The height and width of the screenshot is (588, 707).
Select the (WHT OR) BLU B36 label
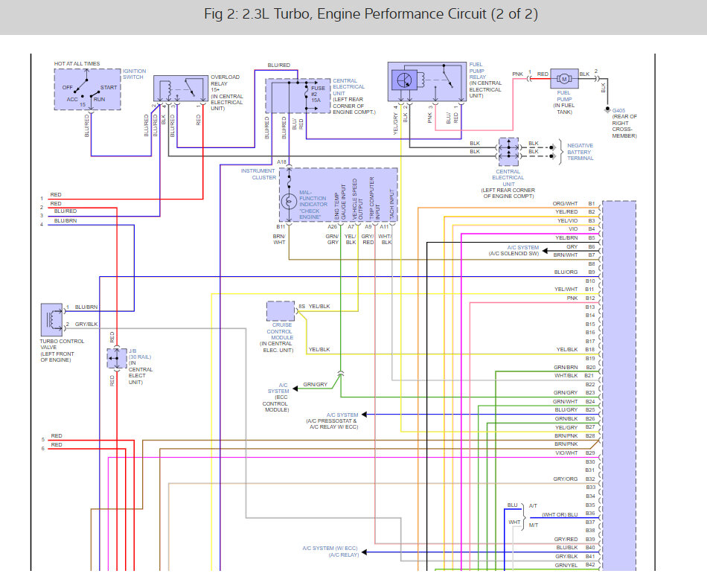coord(568,514)
